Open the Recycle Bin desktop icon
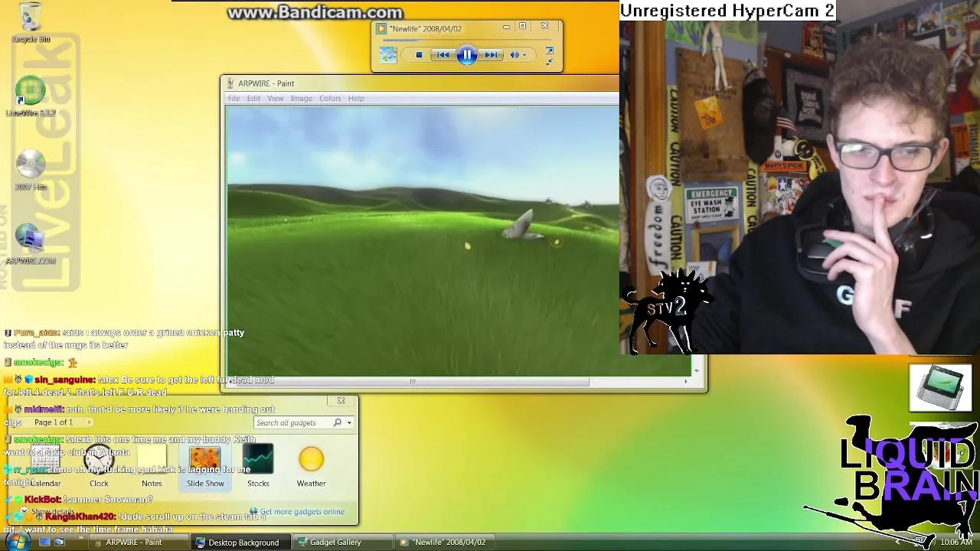This screenshot has height=551, width=980. tap(31, 23)
